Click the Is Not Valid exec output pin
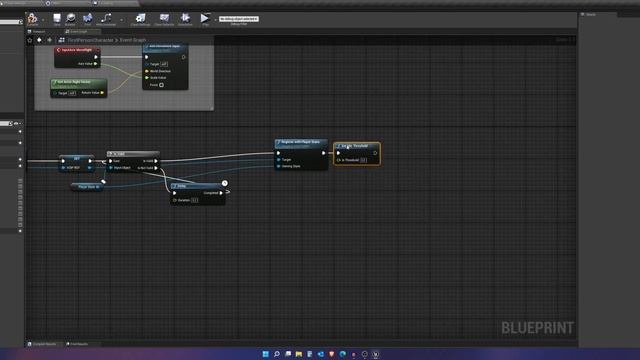Screen dimensions: 640x360 point(156,168)
